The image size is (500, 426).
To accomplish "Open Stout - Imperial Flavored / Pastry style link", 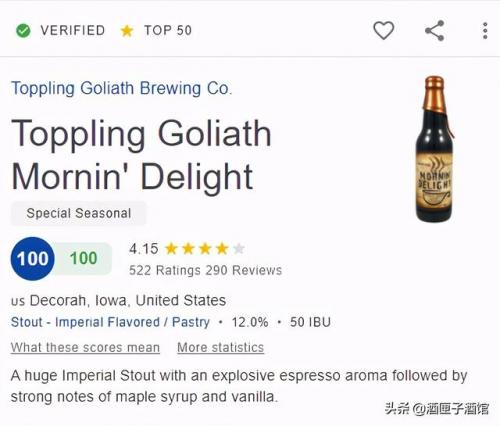I will coord(110,322).
